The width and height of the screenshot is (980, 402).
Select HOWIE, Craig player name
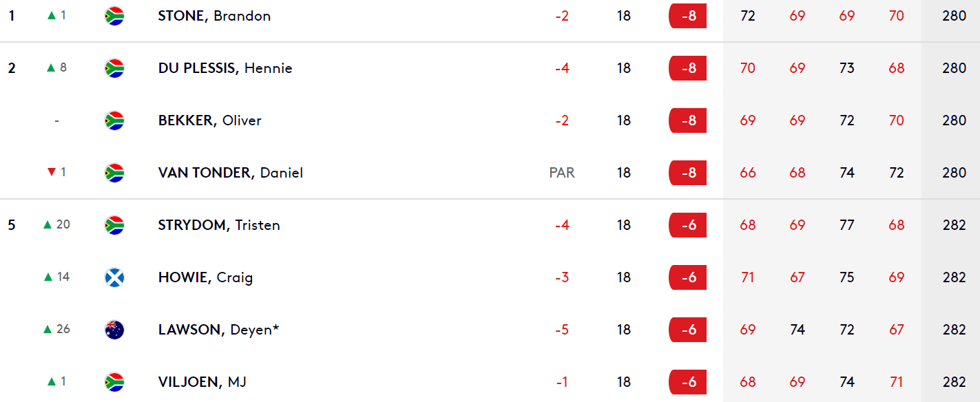click(205, 277)
